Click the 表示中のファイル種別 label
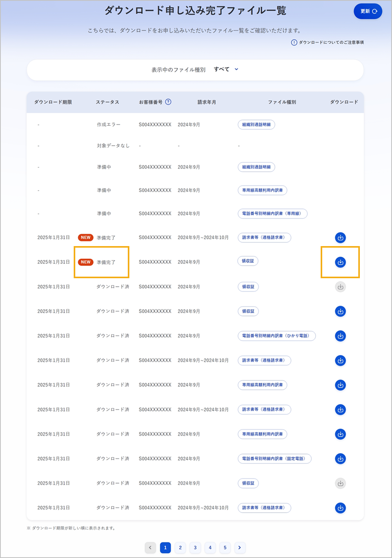This screenshot has height=558, width=392. coord(178,70)
